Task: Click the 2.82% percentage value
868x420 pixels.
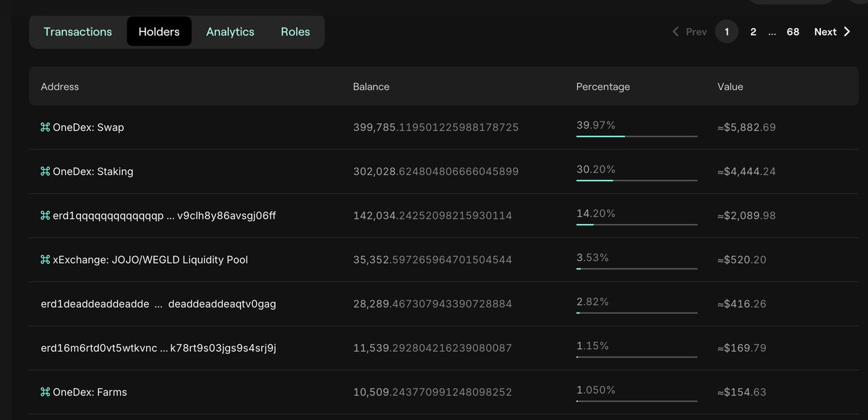Action: click(x=592, y=301)
